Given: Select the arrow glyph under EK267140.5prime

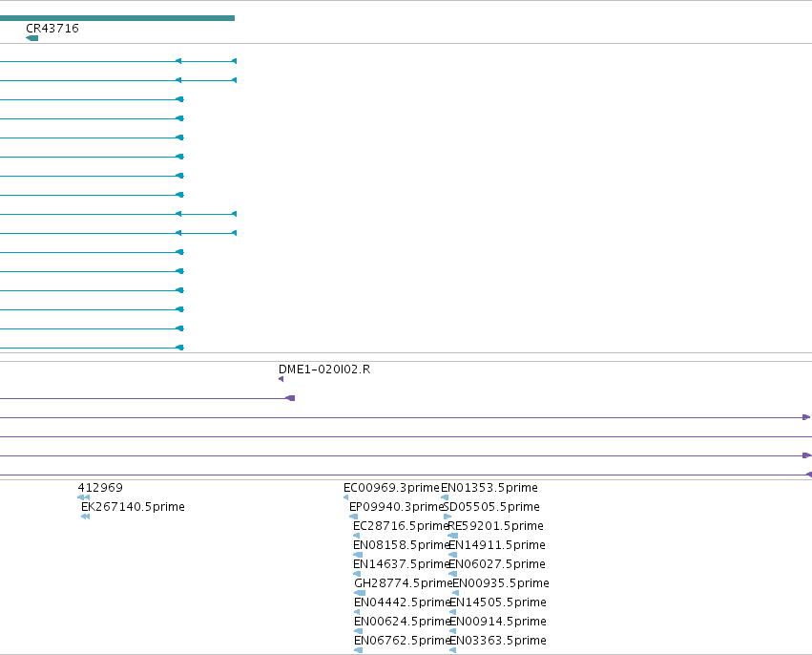Looking at the screenshot, I should [86, 517].
